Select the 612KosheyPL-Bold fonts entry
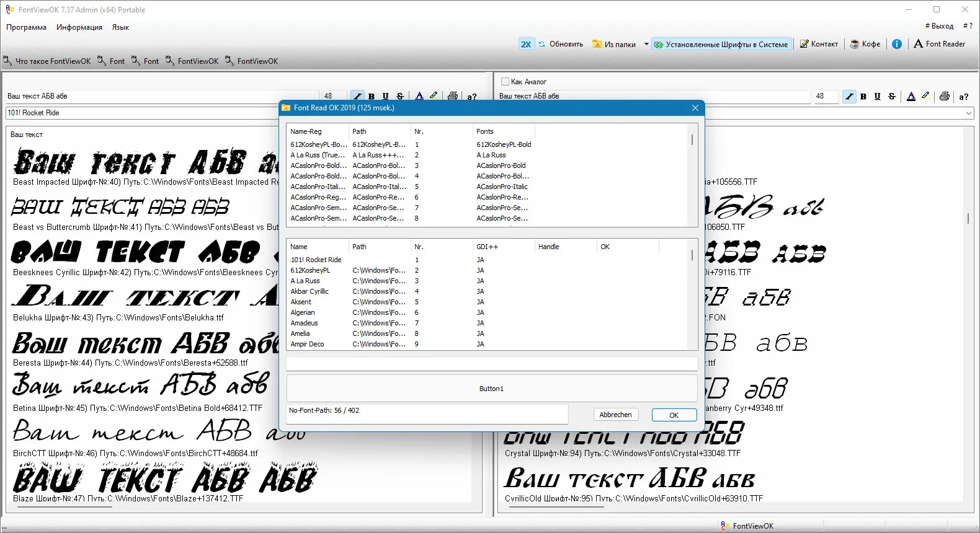 click(504, 144)
